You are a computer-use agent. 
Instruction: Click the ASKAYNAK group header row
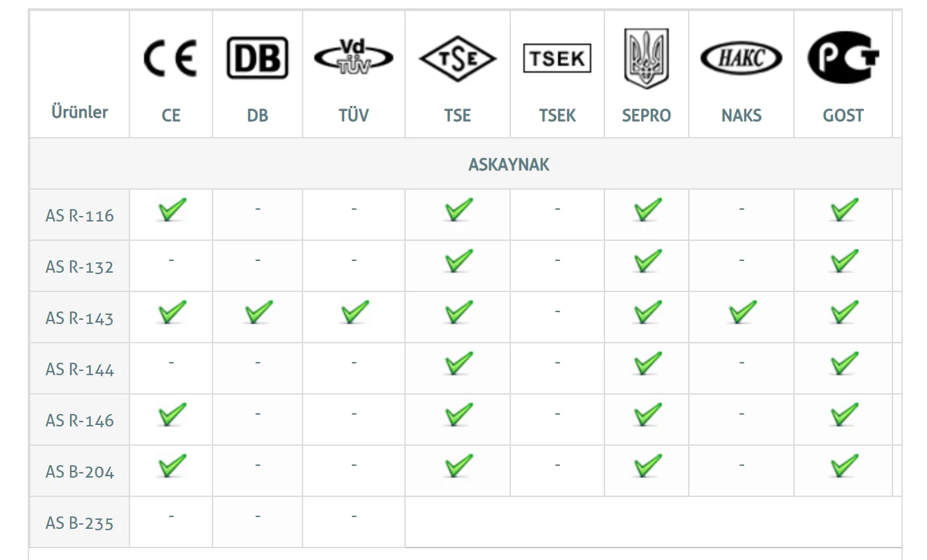click(509, 164)
